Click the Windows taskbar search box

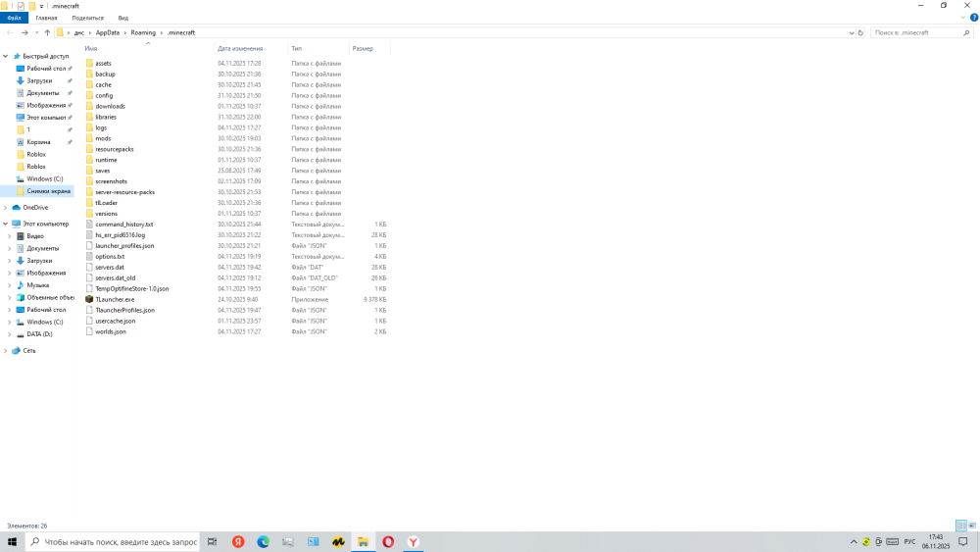tap(113, 542)
